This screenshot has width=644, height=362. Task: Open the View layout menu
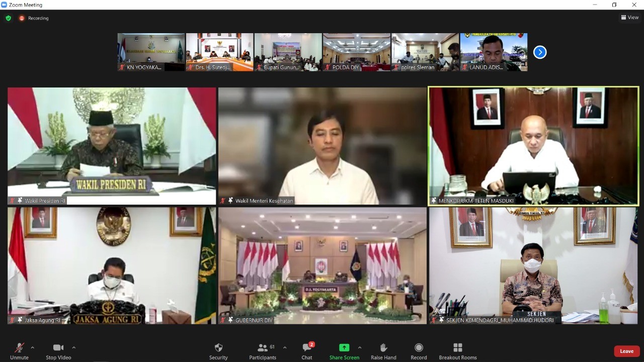[630, 18]
